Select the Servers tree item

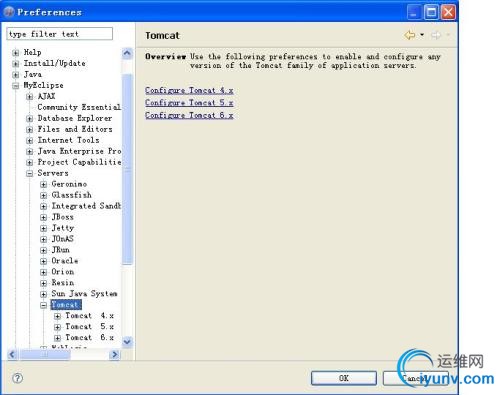pos(53,173)
